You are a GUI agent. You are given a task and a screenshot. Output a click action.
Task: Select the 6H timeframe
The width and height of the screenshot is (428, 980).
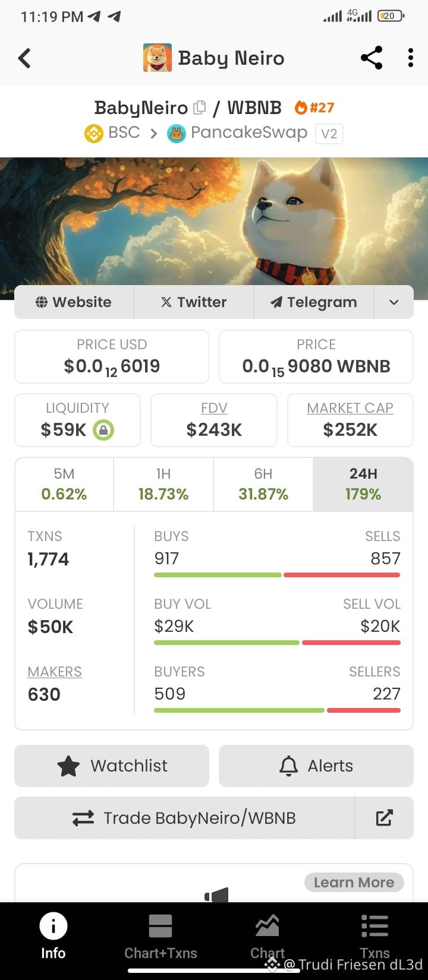pyautogui.click(x=263, y=484)
